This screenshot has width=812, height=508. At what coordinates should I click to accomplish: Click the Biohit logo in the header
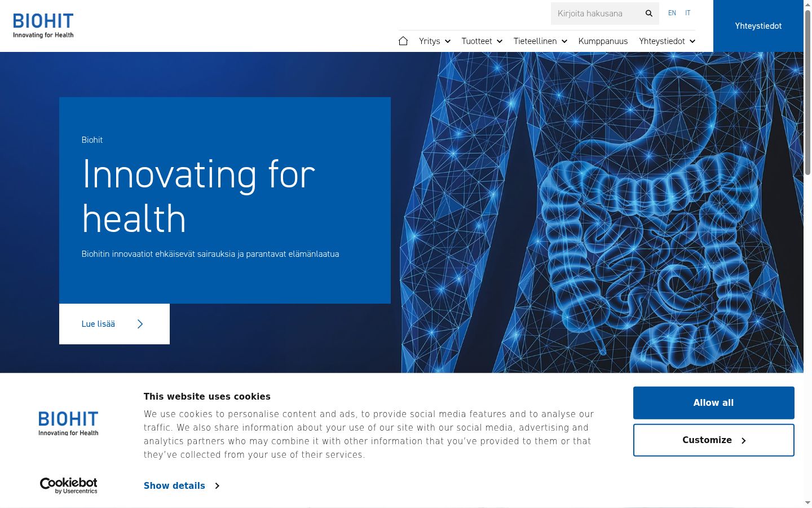(x=43, y=25)
